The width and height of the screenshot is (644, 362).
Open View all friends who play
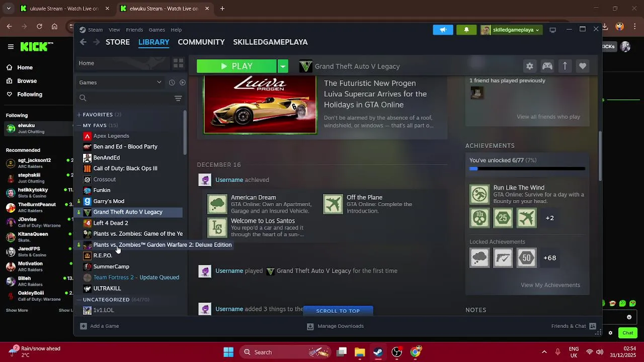click(548, 117)
